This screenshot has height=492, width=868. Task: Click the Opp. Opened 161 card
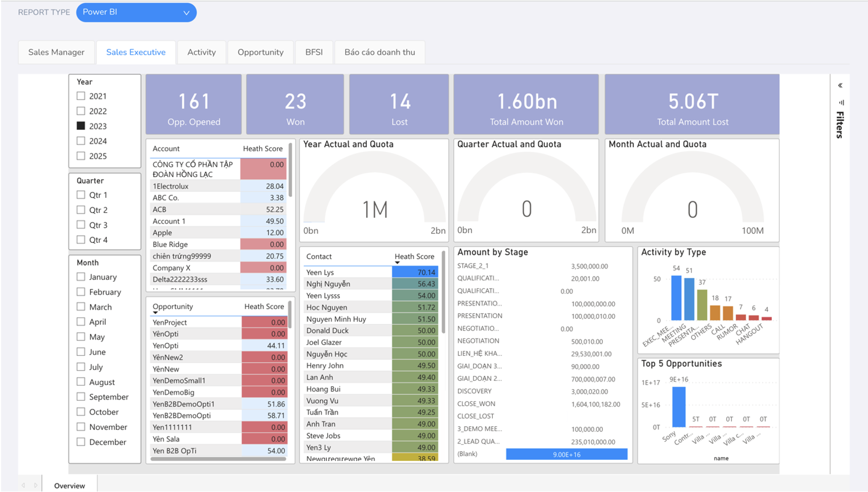point(193,104)
